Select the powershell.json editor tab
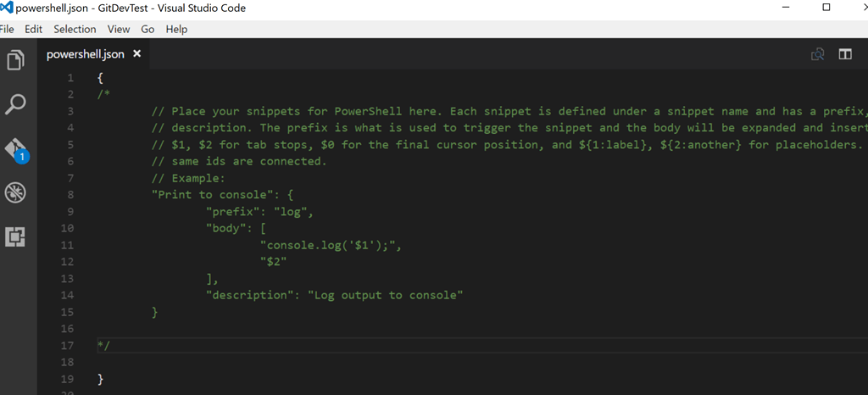The height and width of the screenshot is (395, 868). pyautogui.click(x=93, y=54)
